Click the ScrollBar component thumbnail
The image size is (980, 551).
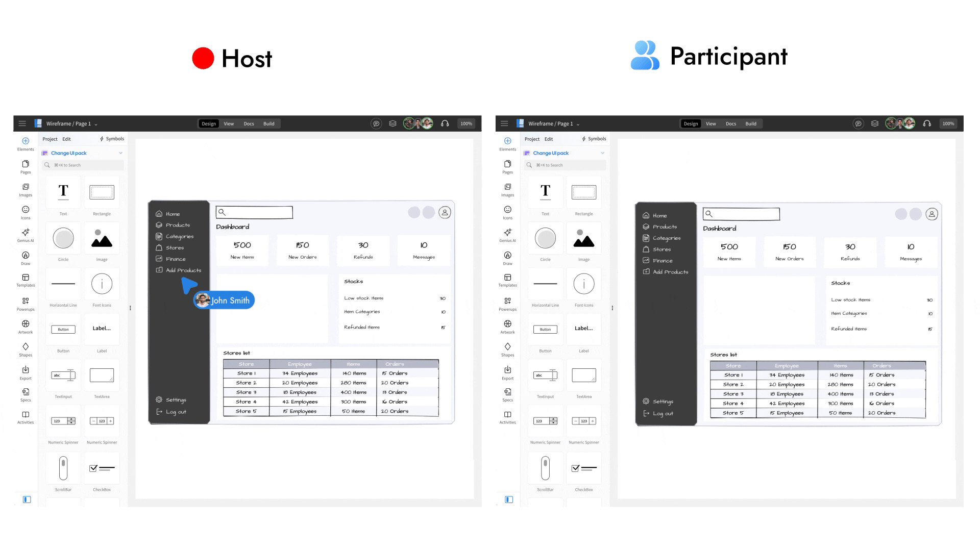pyautogui.click(x=63, y=468)
